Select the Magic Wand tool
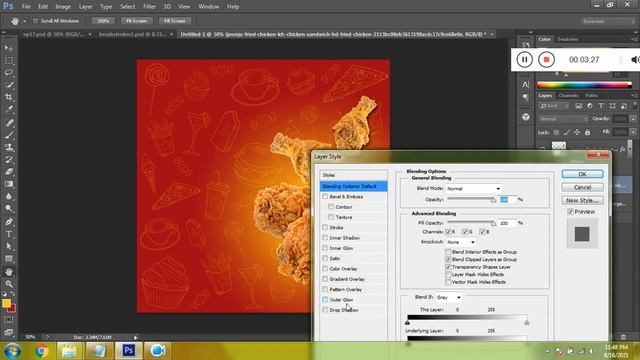The height and width of the screenshot is (360, 640). point(9,85)
